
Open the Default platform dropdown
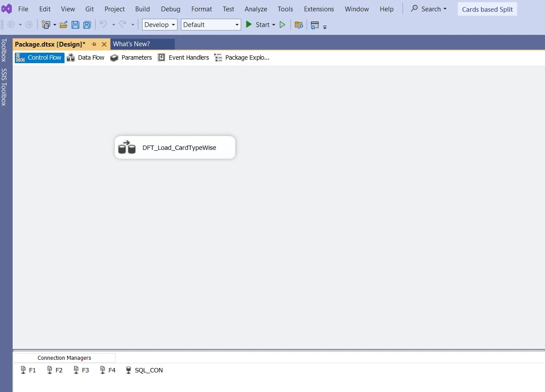(211, 25)
